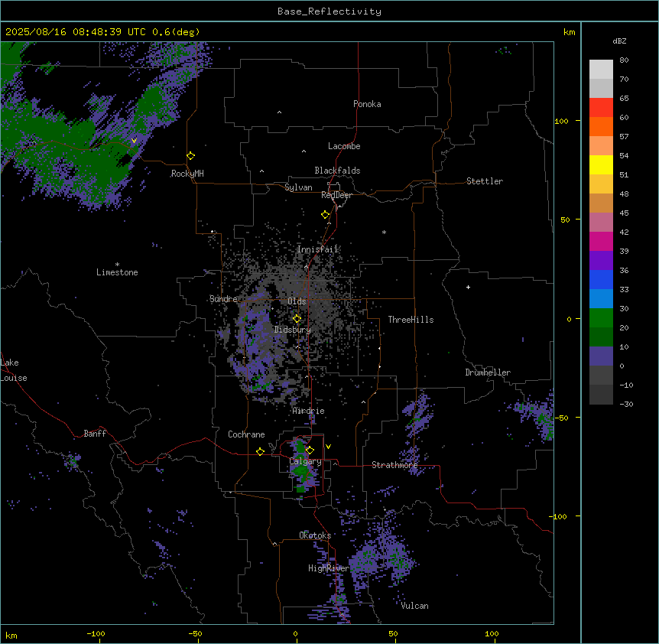Click the yellow V marker east of Calgary

pos(328,447)
